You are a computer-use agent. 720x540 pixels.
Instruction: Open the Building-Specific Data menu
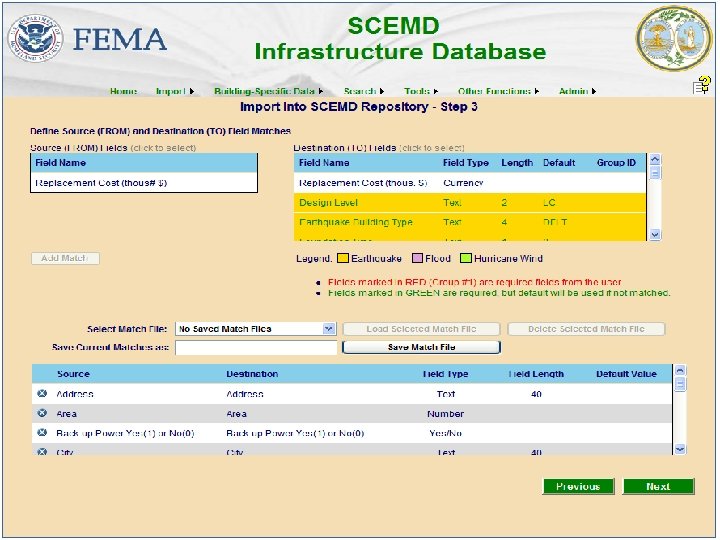269,91
